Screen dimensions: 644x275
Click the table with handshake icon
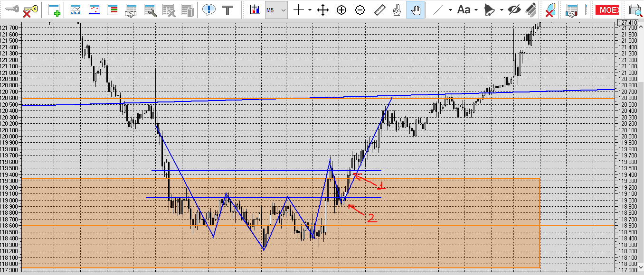[131, 9]
